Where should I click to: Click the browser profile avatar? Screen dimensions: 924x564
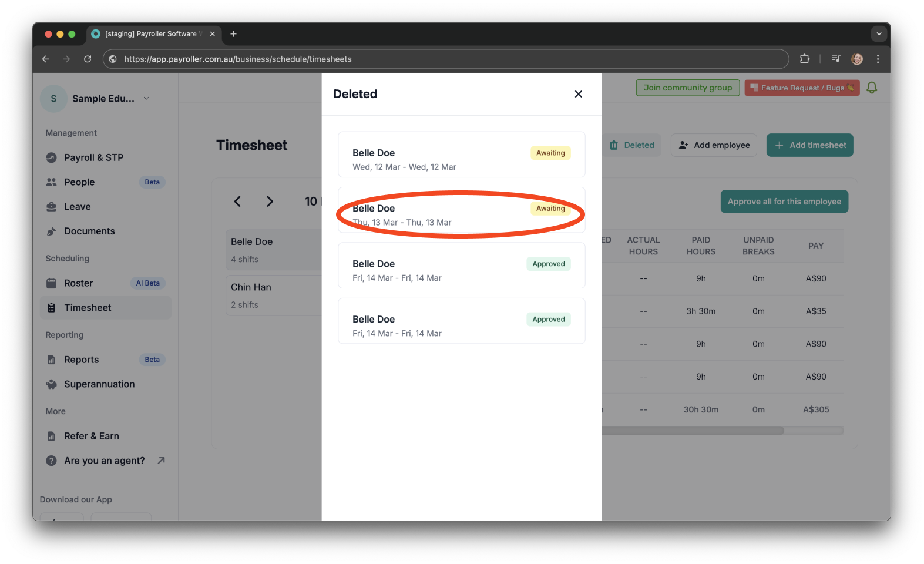pos(857,59)
